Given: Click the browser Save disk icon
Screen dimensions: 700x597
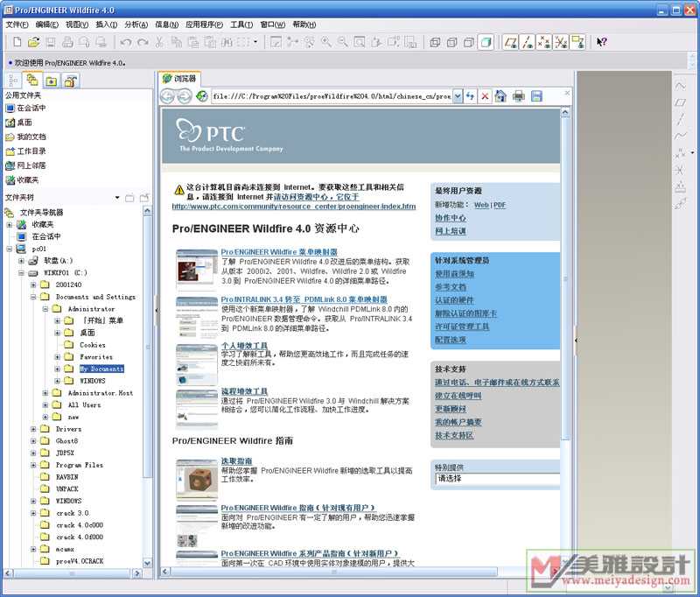Looking at the screenshot, I should tap(535, 96).
